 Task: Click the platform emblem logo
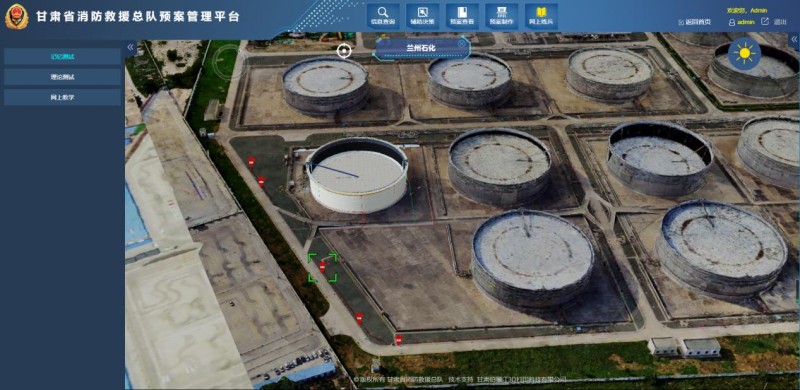click(x=17, y=16)
